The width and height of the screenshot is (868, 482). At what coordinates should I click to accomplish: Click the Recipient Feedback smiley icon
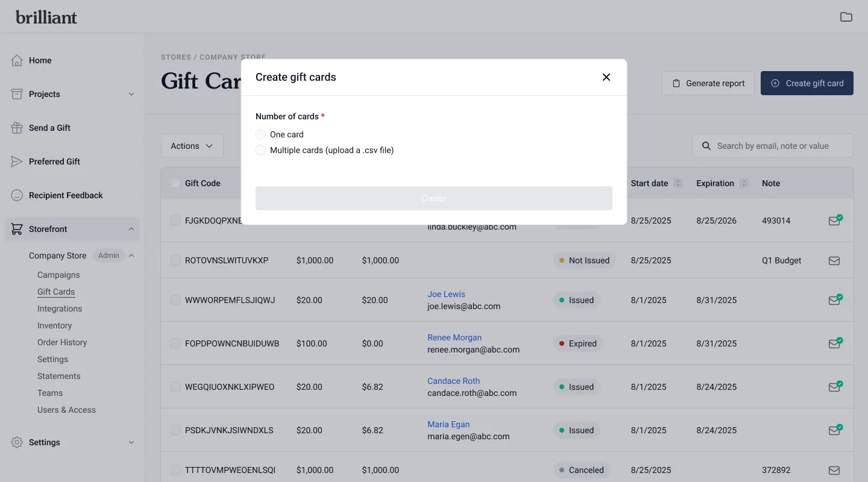(x=17, y=195)
